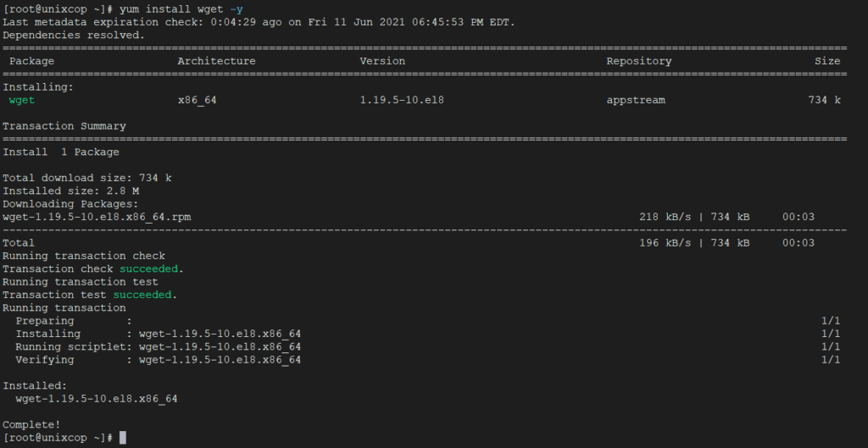Click the Version column header
Viewport: 868px width, 448px height.
(x=382, y=61)
